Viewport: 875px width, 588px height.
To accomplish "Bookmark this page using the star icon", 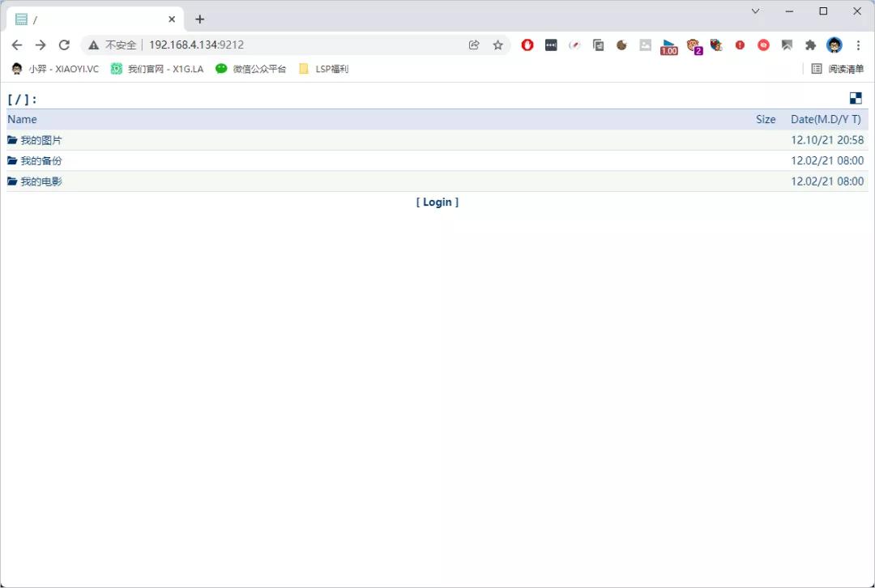I will (497, 45).
